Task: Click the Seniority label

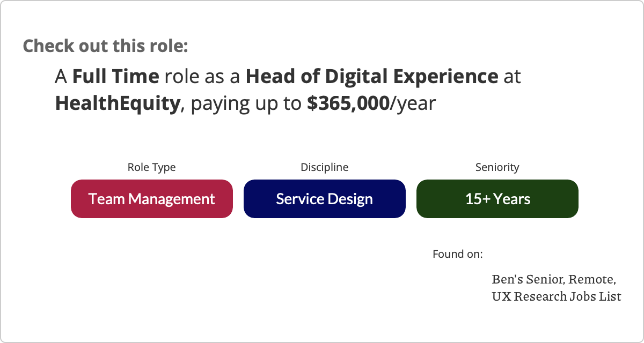Action: [x=497, y=167]
